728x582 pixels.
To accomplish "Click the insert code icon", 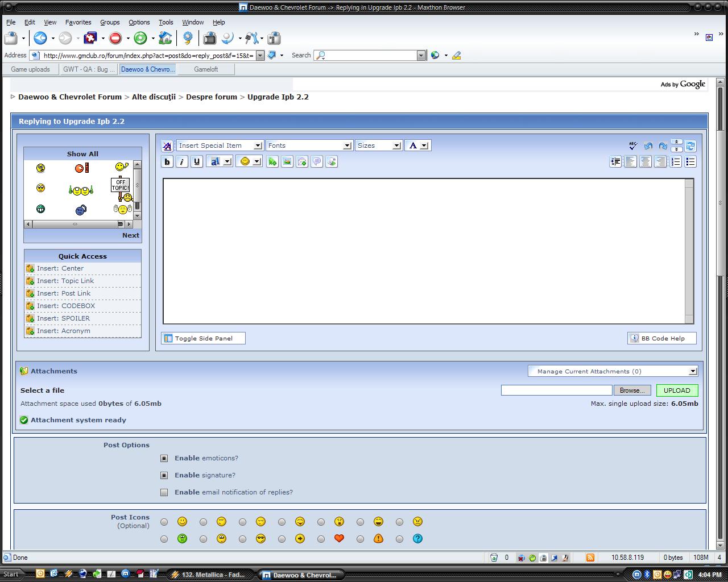I will 332,162.
